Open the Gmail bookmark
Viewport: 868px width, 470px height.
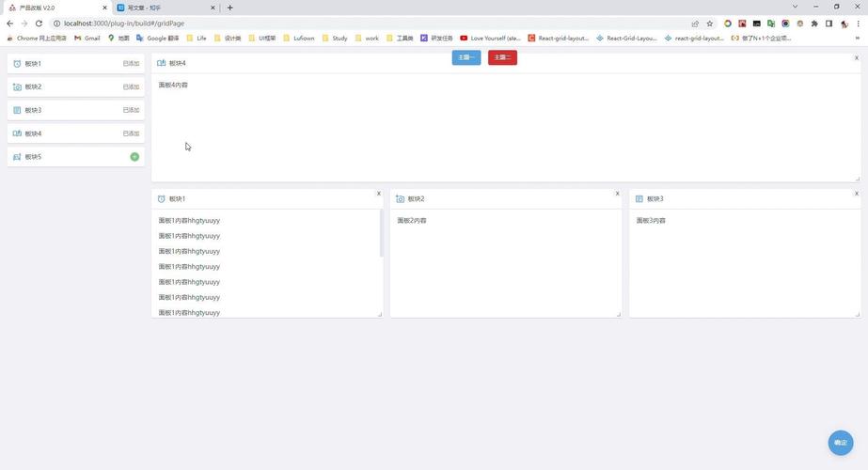coord(87,39)
